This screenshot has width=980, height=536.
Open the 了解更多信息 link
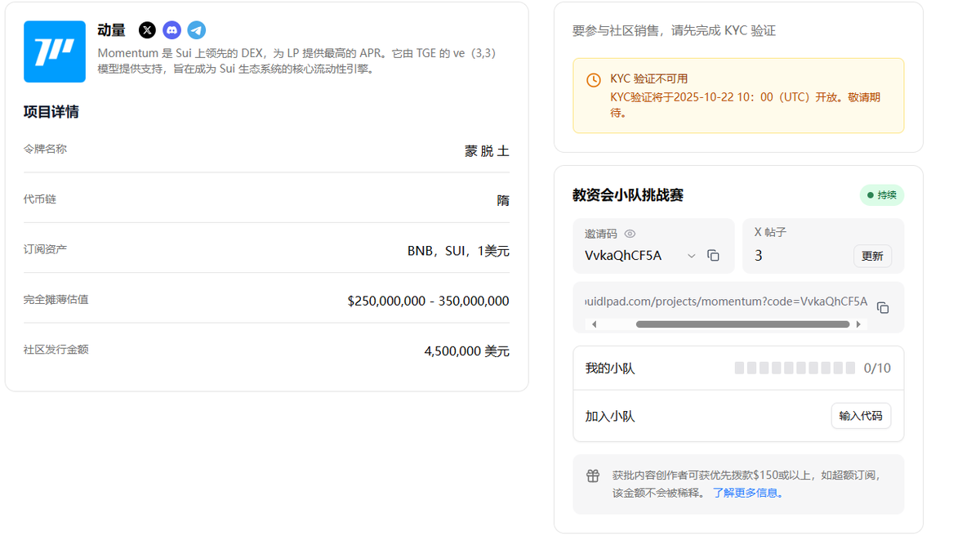click(748, 493)
